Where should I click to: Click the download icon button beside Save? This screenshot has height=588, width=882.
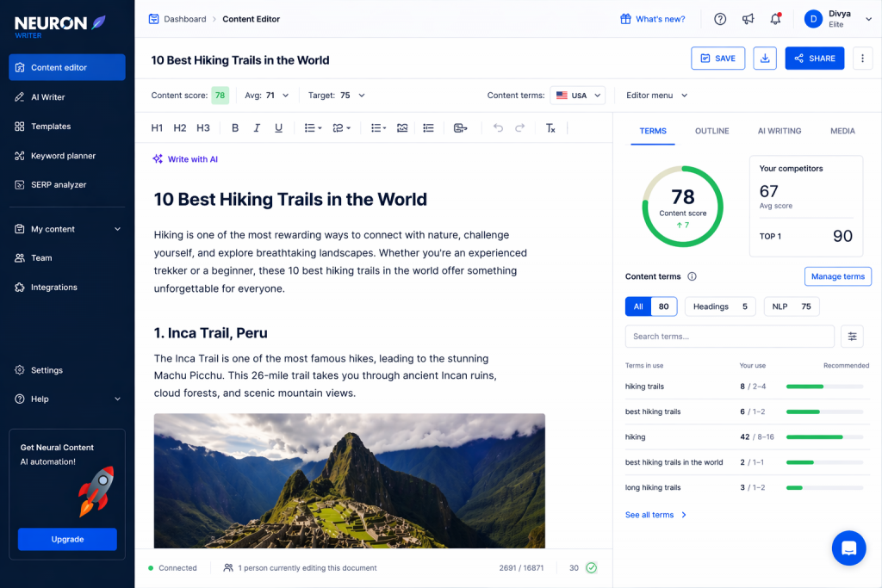point(765,59)
